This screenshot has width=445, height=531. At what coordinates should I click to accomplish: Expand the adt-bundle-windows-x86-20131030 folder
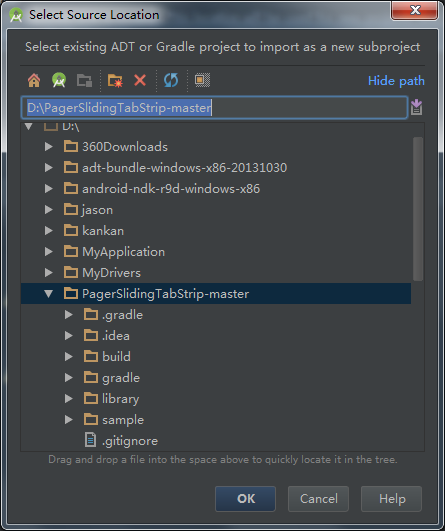click(x=49, y=168)
